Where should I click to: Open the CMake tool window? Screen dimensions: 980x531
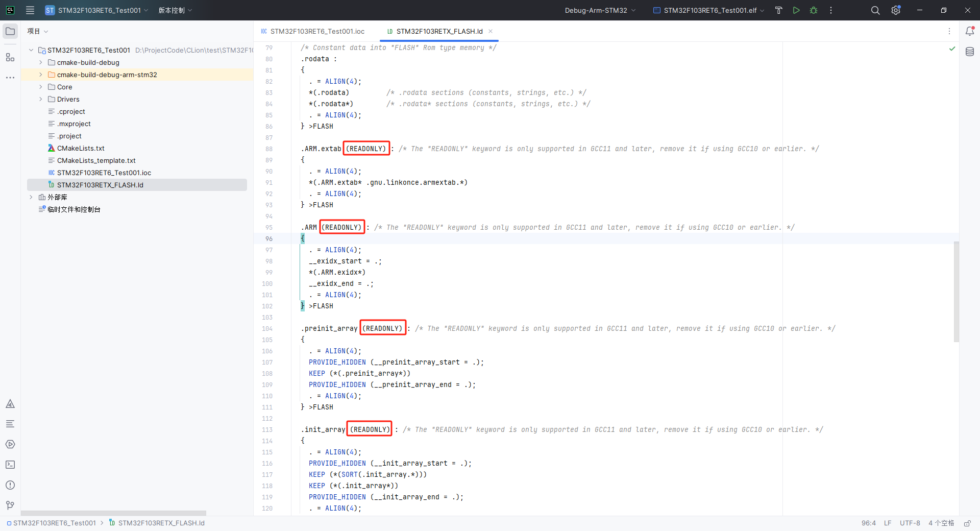coord(10,404)
